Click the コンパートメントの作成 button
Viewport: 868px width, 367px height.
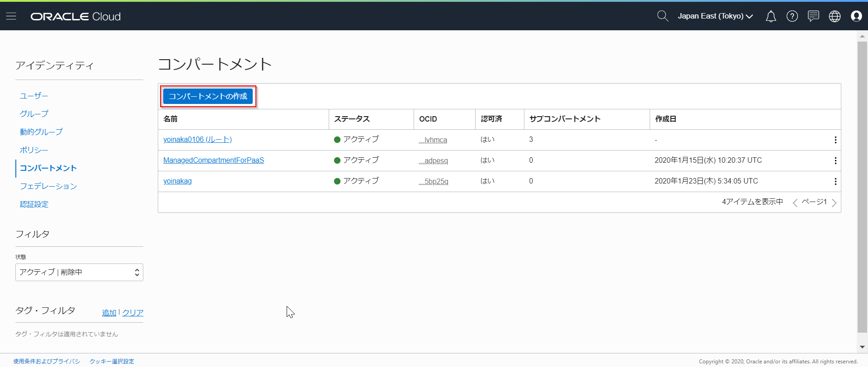tap(208, 96)
